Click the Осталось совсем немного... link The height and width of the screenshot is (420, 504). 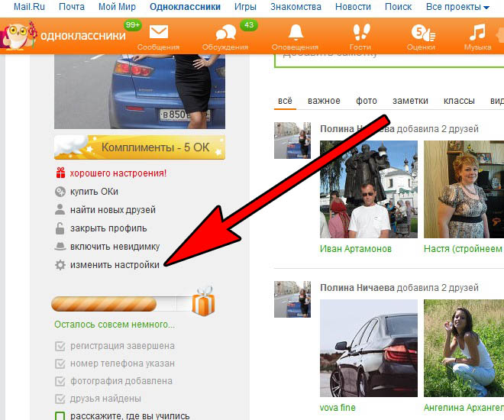click(115, 325)
